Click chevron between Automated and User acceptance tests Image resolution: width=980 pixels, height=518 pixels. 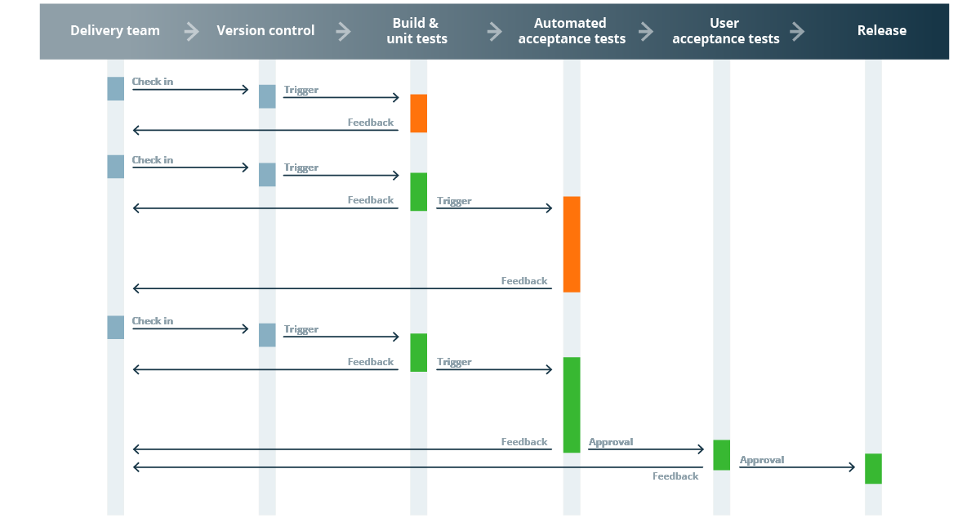pos(646,32)
